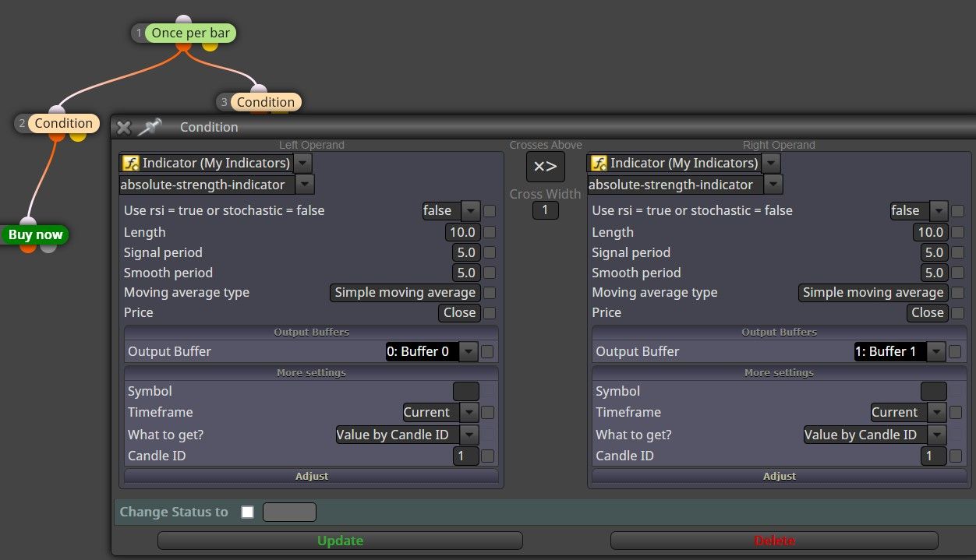Viewport: 976px width, 560px height.
Task: Open left Indicator (My Indicators) type dropdown
Action: (303, 163)
